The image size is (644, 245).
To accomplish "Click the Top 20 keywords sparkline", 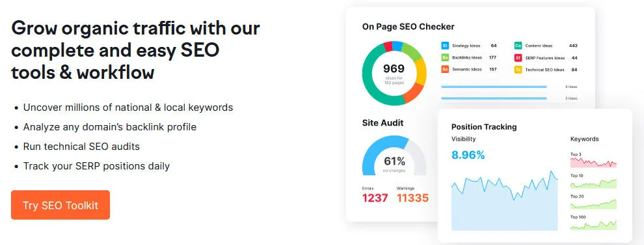I will pos(593,204).
